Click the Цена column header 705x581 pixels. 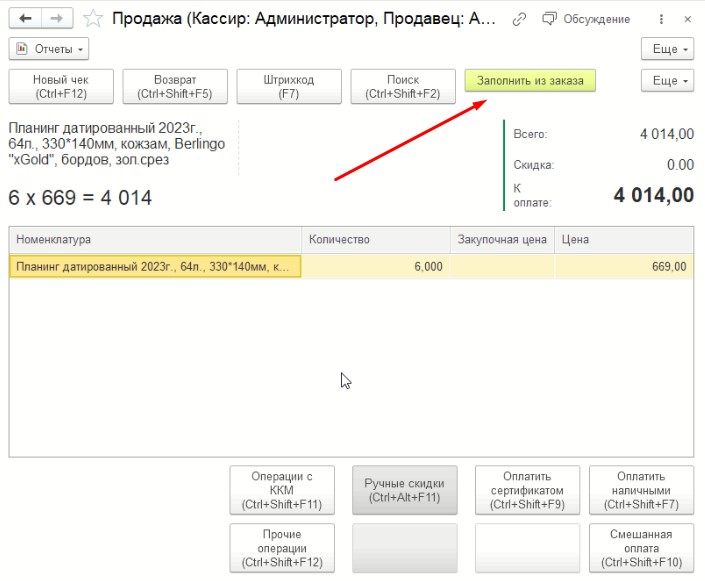pyautogui.click(x=624, y=240)
